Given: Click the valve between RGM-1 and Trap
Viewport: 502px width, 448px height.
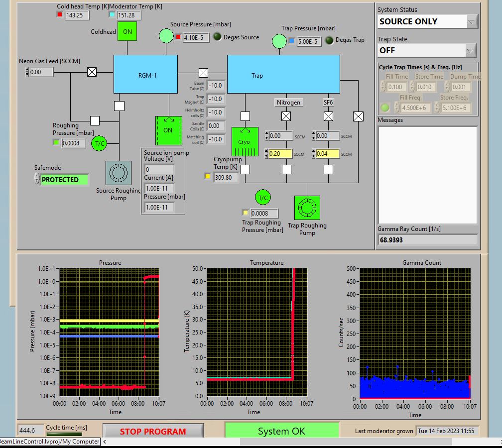Looking at the screenshot, I should [203, 73].
